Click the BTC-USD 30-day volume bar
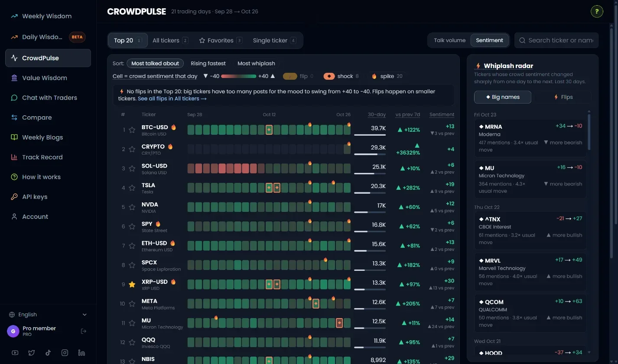Screen dimensions: 618x364 point(370,135)
